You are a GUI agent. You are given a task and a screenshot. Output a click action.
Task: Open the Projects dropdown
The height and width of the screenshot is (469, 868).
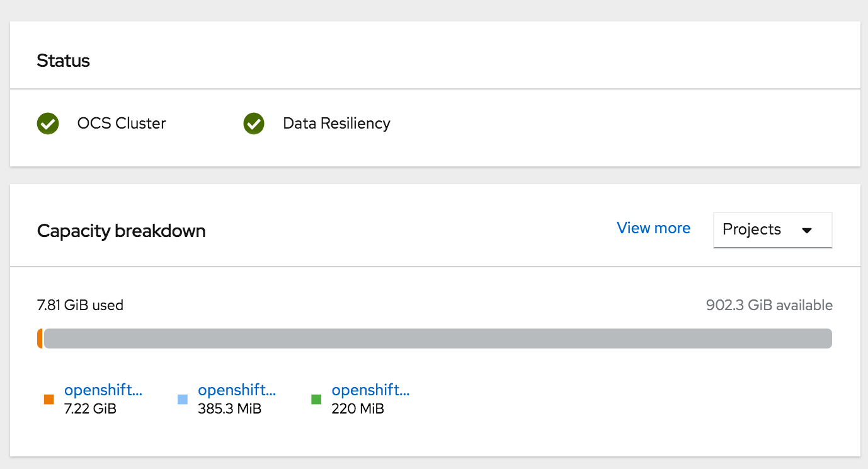[x=773, y=230]
